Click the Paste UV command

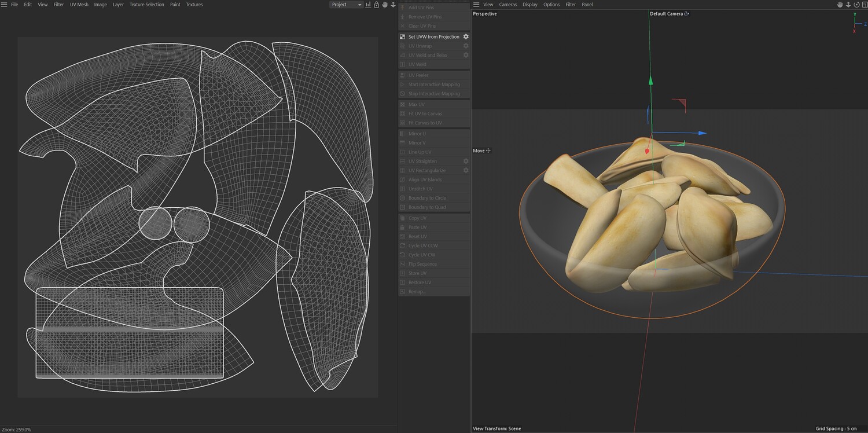pyautogui.click(x=434, y=227)
